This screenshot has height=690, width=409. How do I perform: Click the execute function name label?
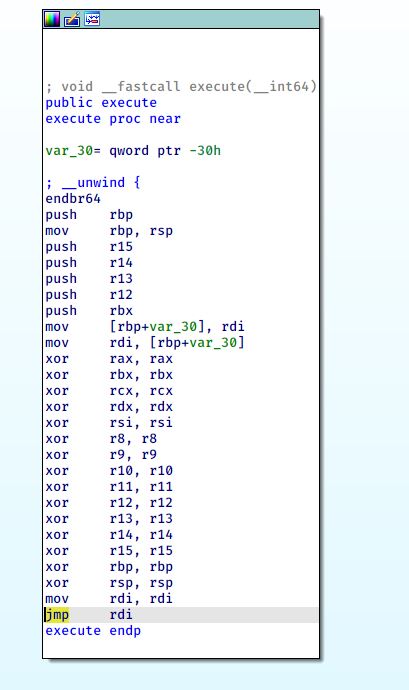73,119
